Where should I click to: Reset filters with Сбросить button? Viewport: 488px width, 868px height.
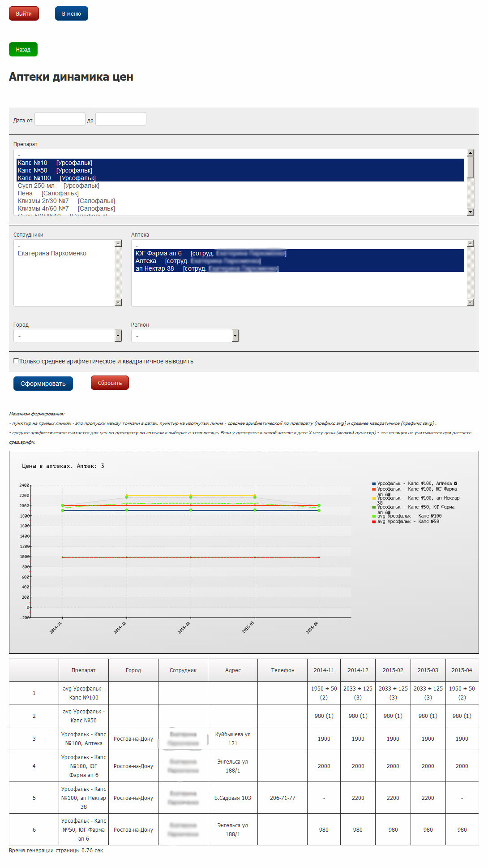110,383
